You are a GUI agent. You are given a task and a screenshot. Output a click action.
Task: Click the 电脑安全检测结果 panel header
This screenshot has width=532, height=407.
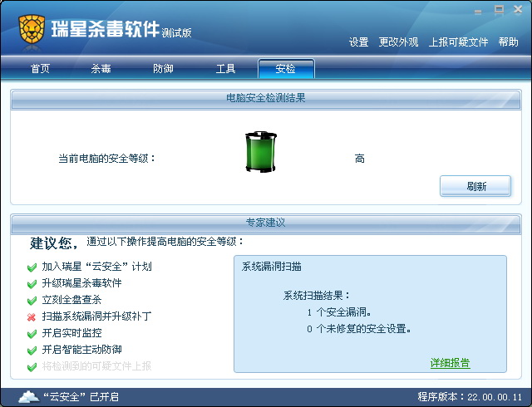(266, 100)
